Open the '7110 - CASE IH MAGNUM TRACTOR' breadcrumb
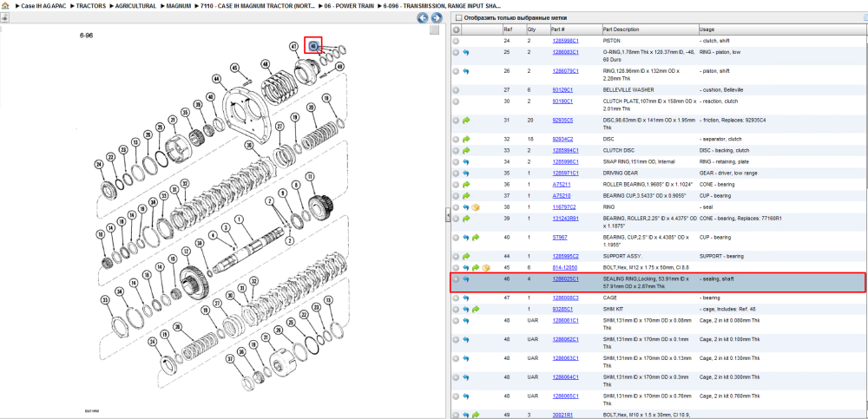 pos(259,6)
